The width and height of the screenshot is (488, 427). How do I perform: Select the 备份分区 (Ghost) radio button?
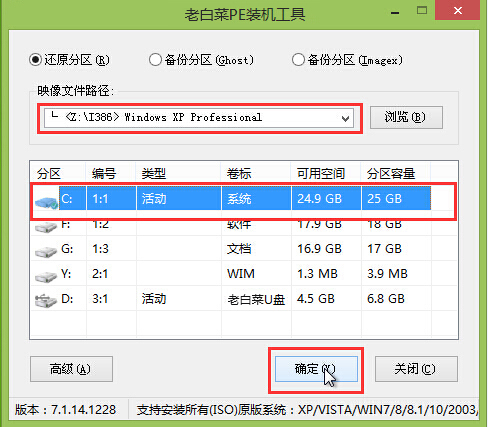tap(155, 60)
